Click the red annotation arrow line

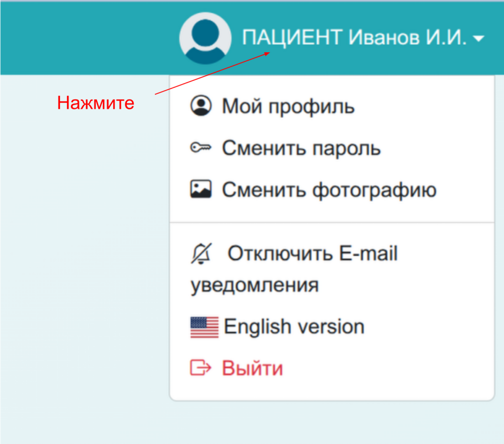point(212,73)
